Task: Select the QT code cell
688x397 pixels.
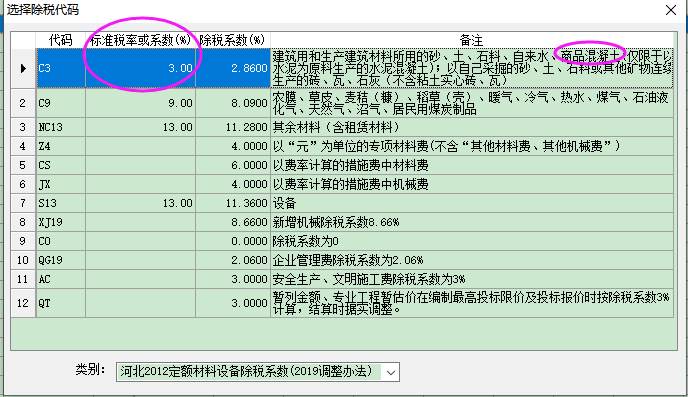Action: [x=61, y=303]
